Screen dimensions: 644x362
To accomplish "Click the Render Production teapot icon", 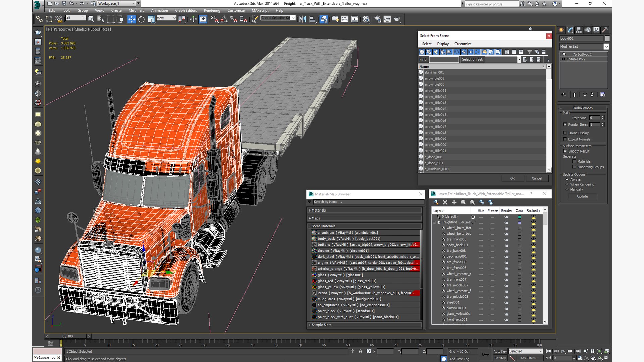I will click(x=397, y=19).
